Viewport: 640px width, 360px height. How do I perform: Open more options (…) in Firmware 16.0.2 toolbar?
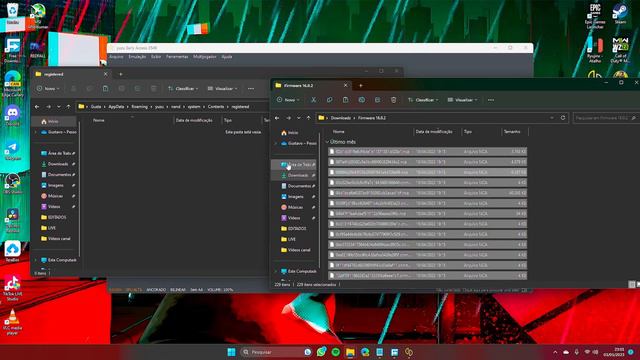tap(491, 100)
